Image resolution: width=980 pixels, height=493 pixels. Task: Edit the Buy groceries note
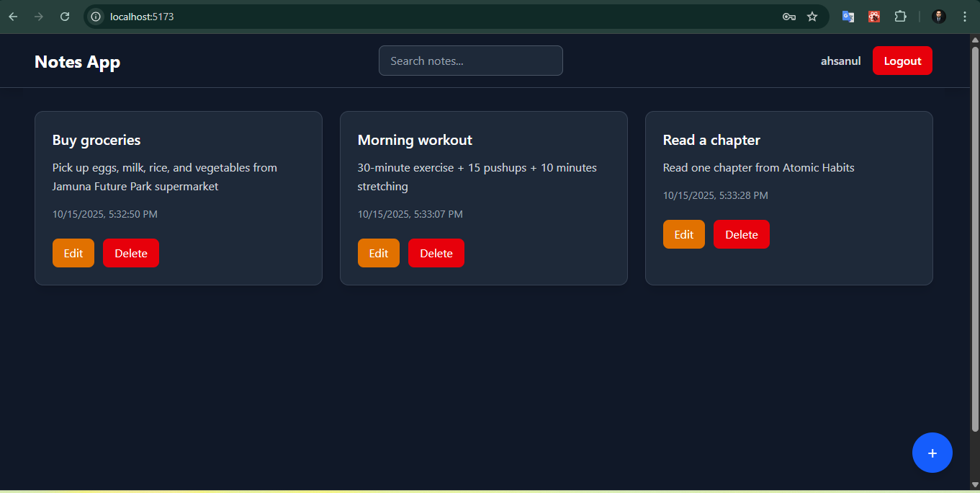tap(73, 253)
